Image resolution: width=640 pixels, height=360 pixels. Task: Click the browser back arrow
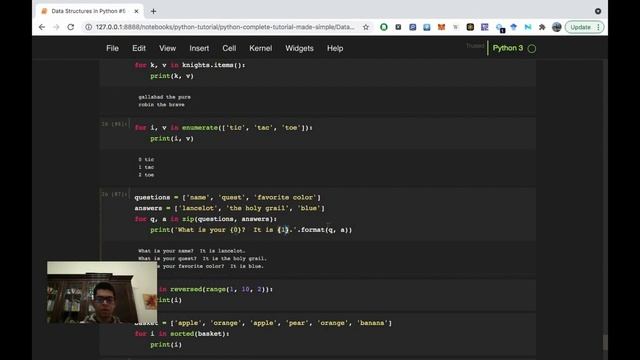(x=42, y=27)
